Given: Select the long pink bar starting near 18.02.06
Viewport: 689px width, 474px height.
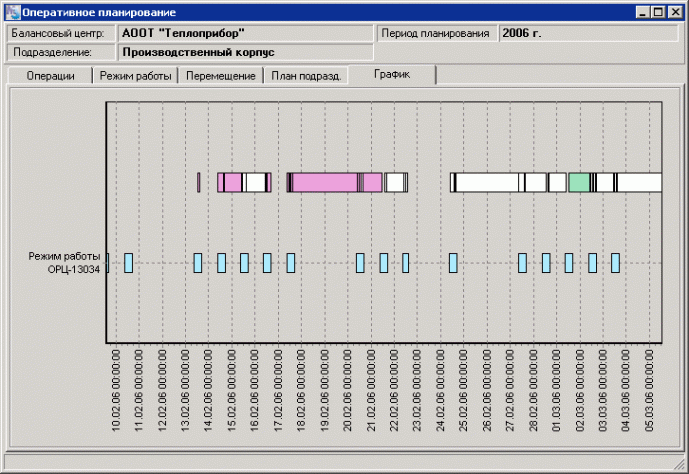Looking at the screenshot, I should click(x=325, y=182).
